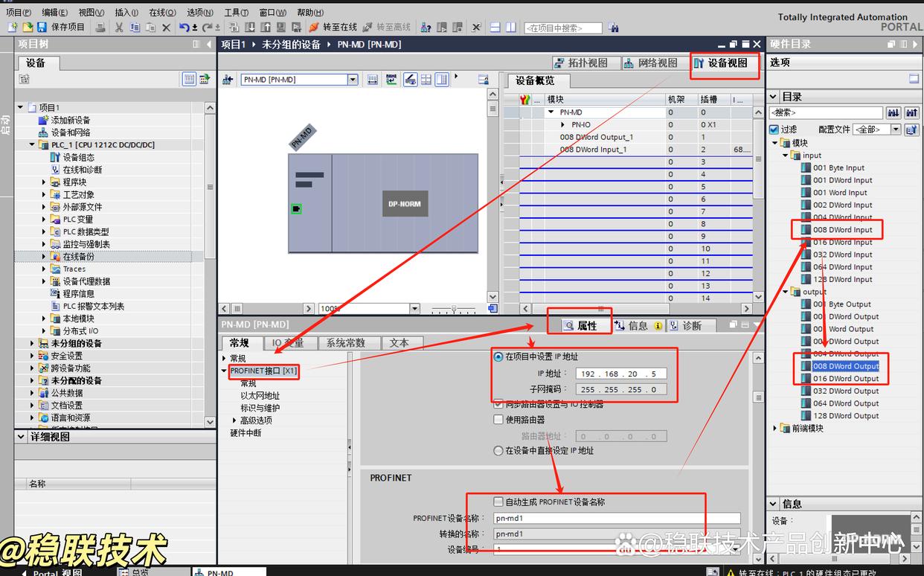The width and height of the screenshot is (924, 576).
Task: Click the 转至在线 button in toolbar
Action: click(333, 28)
